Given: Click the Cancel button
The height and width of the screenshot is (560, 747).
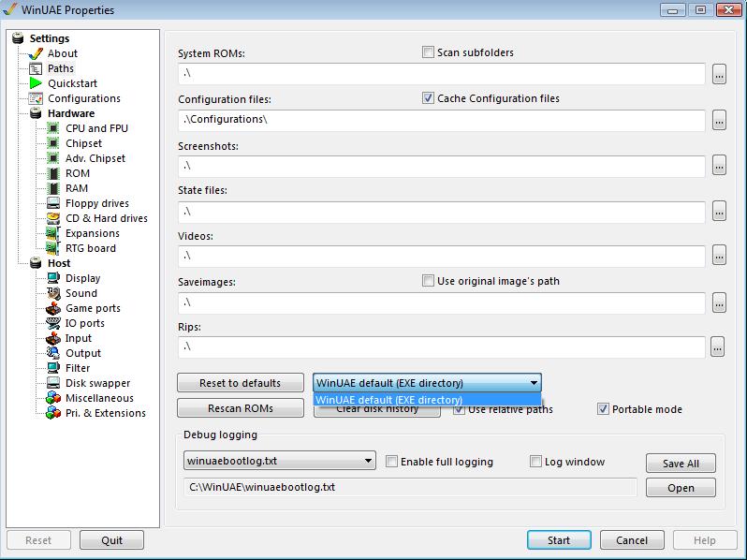Looking at the screenshot, I should click(632, 540).
